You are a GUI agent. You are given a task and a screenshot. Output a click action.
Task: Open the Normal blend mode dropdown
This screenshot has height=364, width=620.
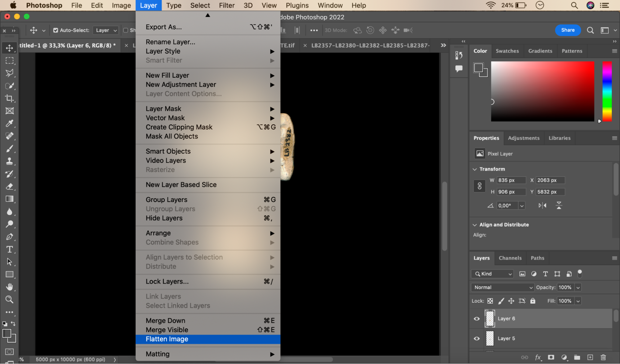(x=502, y=287)
